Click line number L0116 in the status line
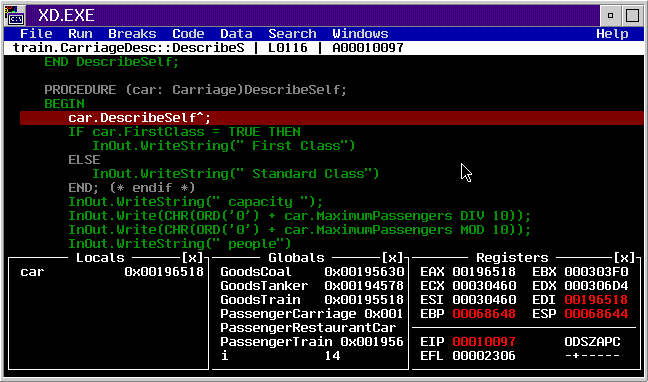 pyautogui.click(x=288, y=48)
